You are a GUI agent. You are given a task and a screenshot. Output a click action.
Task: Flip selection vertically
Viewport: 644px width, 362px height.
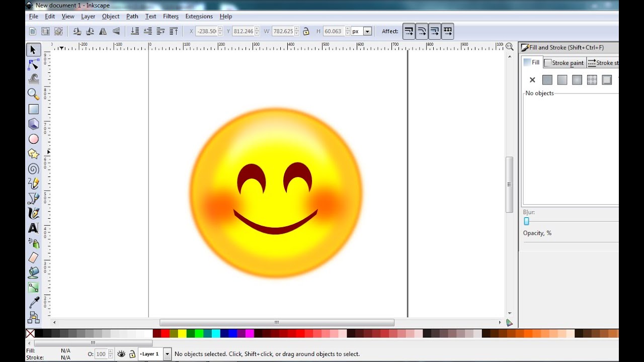(x=116, y=31)
